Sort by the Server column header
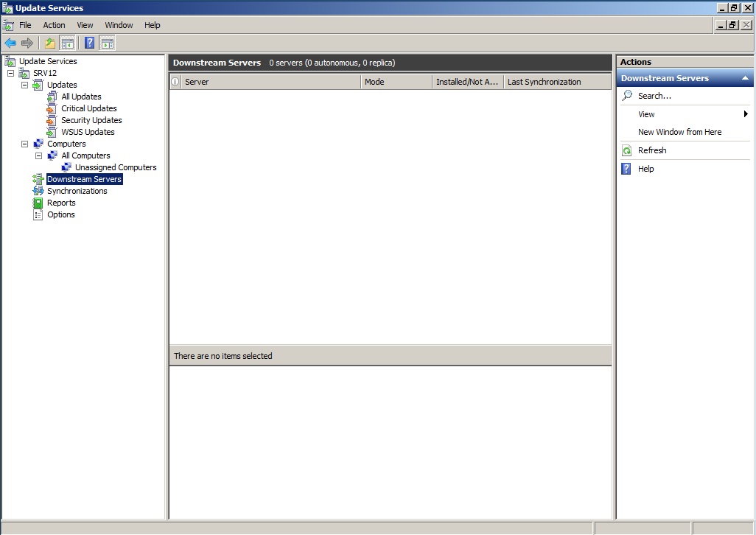The height and width of the screenshot is (535, 756). click(x=271, y=82)
